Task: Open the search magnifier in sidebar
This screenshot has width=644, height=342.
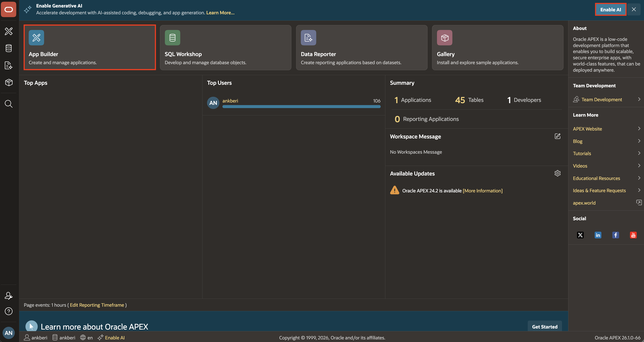Action: click(9, 104)
